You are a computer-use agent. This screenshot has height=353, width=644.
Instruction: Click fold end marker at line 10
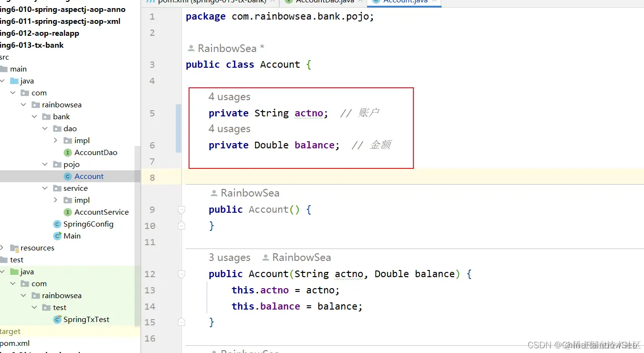[181, 226]
